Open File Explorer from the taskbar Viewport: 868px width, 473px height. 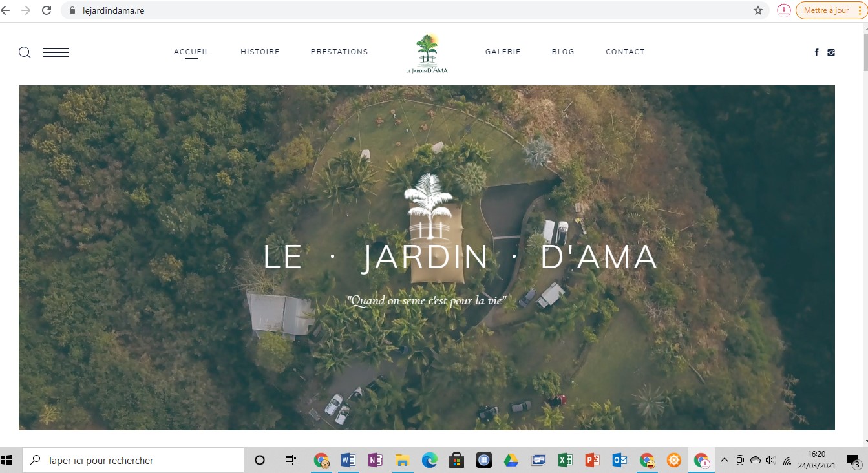click(x=402, y=461)
